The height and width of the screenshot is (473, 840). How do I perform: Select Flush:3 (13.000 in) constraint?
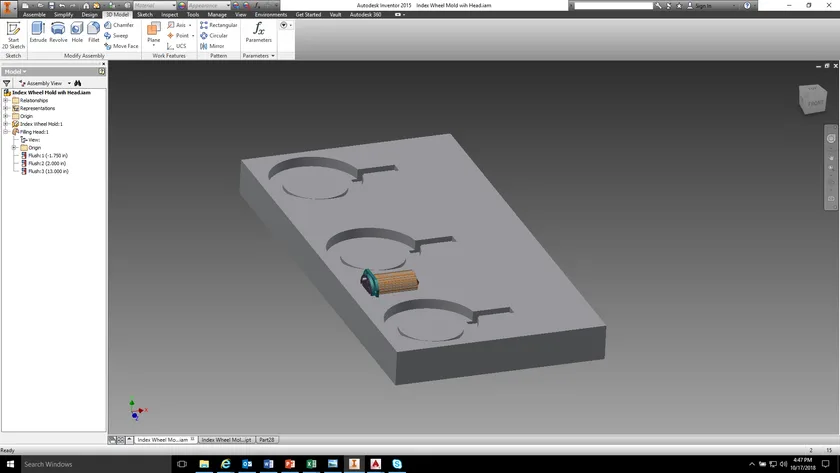pyautogui.click(x=45, y=171)
